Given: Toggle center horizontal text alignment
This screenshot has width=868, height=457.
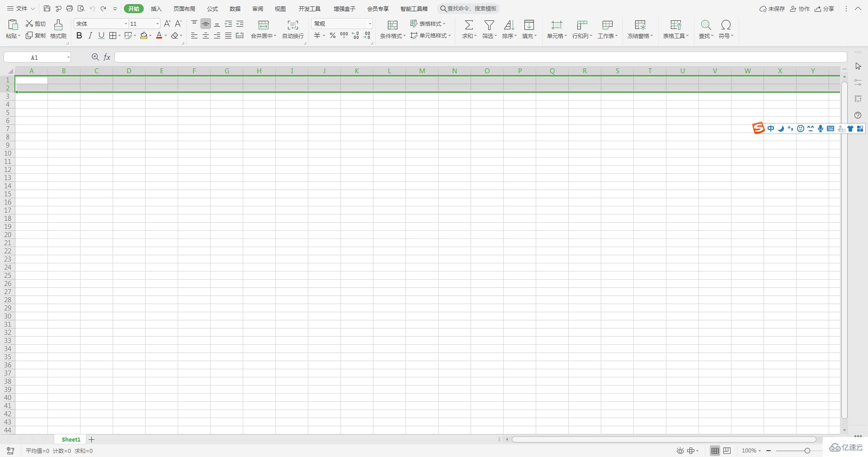Looking at the screenshot, I should click(x=206, y=35).
